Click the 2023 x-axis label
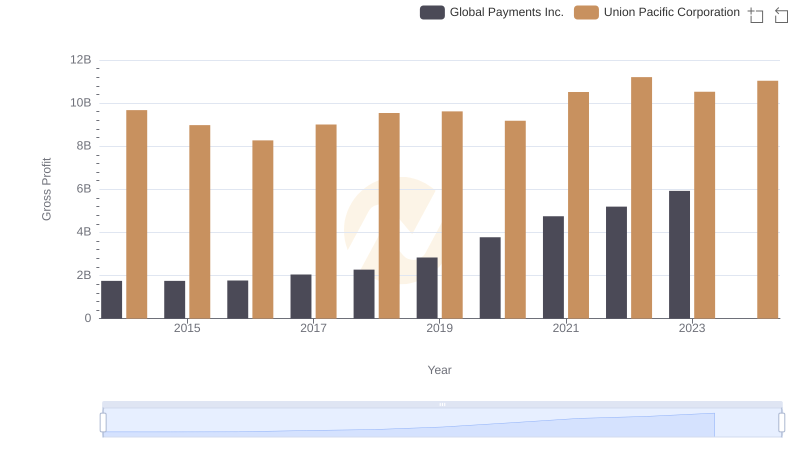The height and width of the screenshot is (461, 800). 692,328
